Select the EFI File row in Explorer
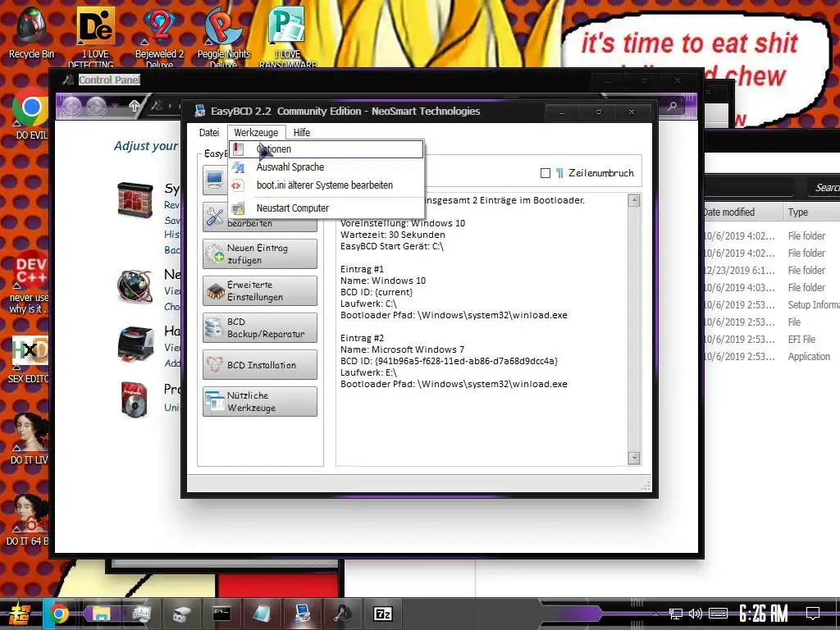Screen dimensions: 840x630 point(771,339)
